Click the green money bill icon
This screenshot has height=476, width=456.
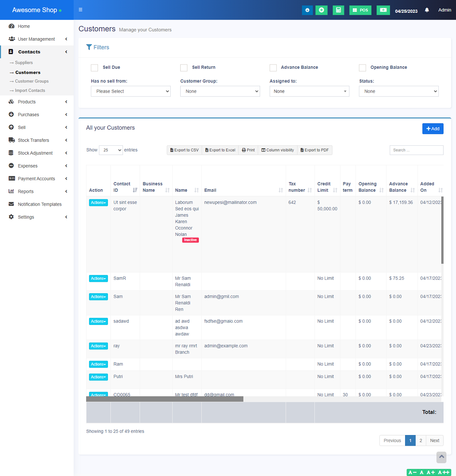[x=383, y=10]
